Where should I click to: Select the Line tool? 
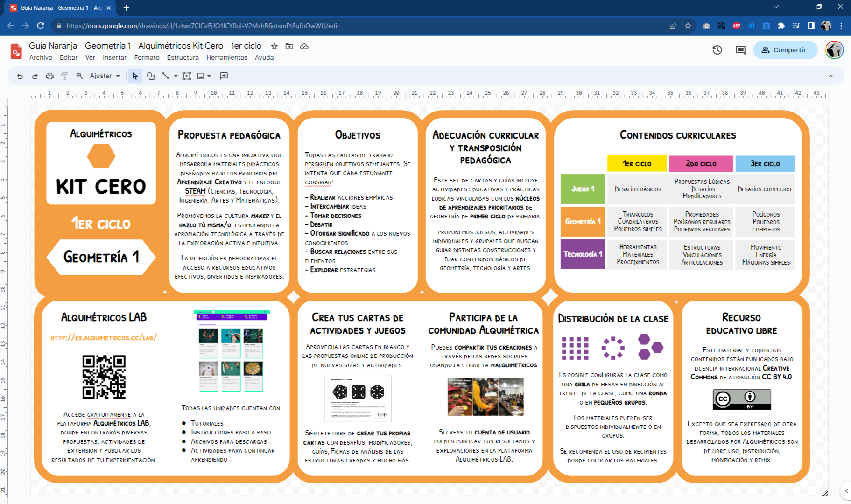165,76
